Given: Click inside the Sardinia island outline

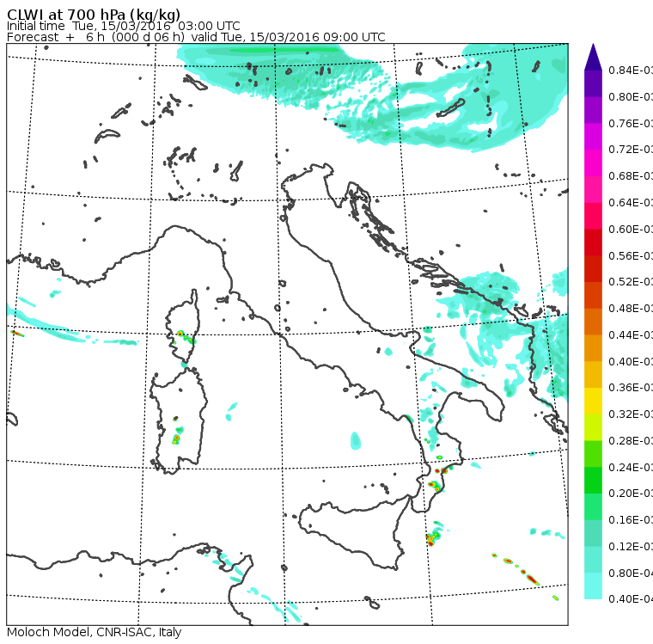Looking at the screenshot, I should pyautogui.click(x=179, y=421).
